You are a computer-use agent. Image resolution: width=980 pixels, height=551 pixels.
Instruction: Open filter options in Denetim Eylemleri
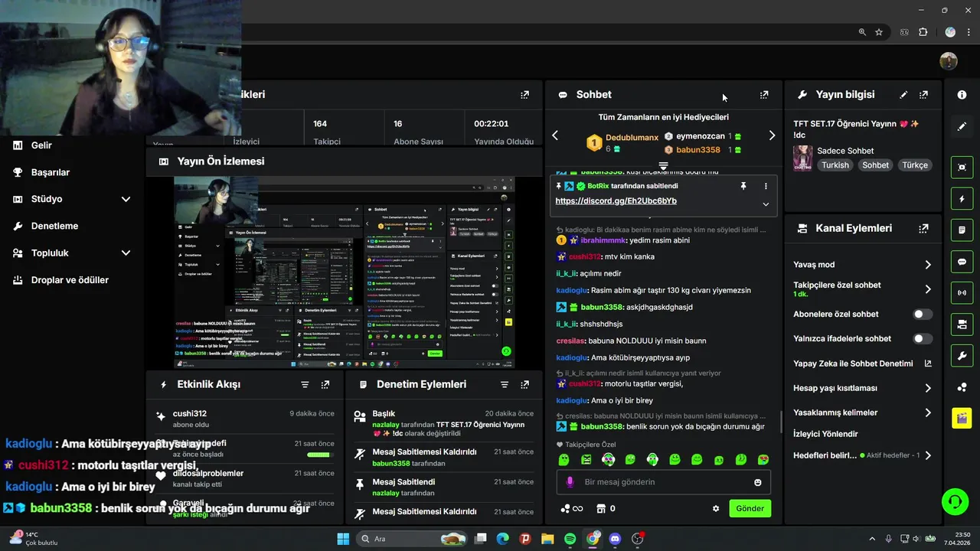point(504,385)
